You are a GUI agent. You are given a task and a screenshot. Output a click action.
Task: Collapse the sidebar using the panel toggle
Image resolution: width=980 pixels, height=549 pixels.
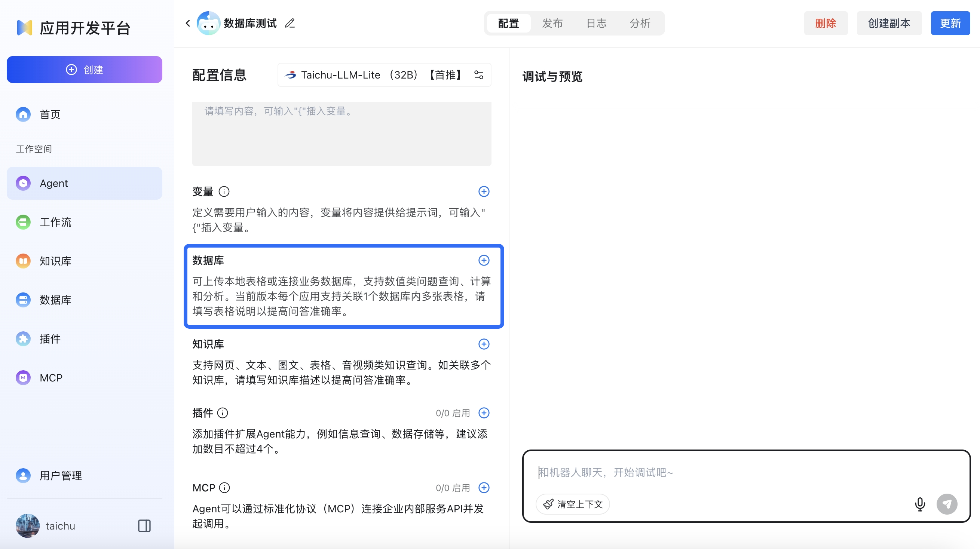point(144,526)
